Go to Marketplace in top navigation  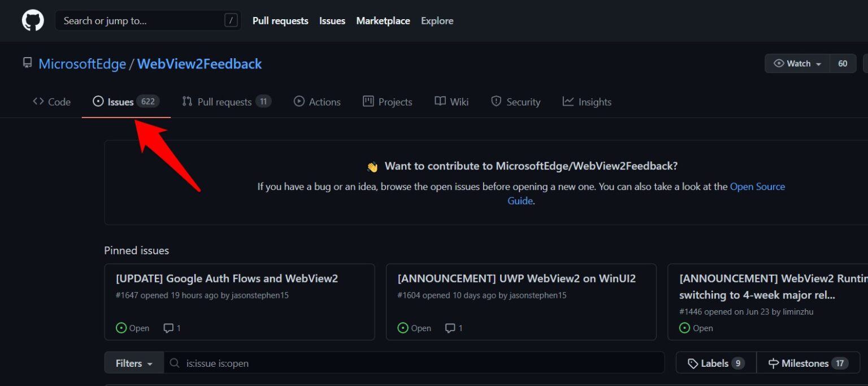[383, 21]
